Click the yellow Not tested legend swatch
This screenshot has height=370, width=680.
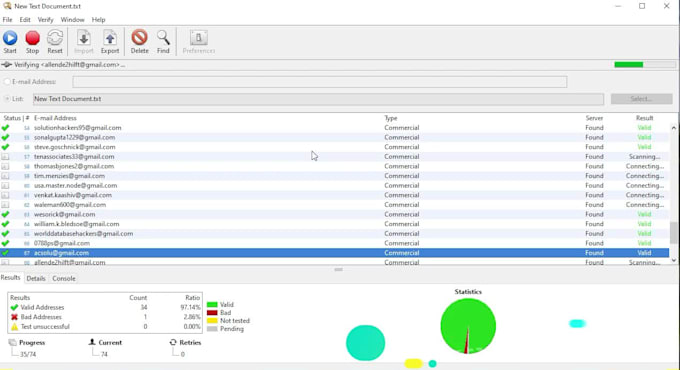pyautogui.click(x=212, y=321)
